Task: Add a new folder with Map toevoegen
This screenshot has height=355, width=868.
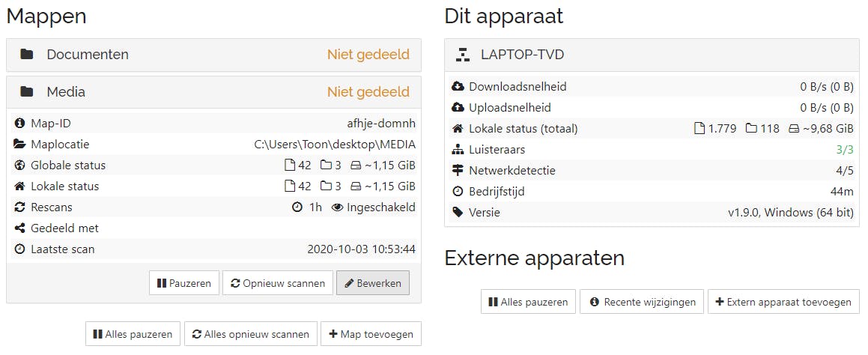Action: click(371, 334)
